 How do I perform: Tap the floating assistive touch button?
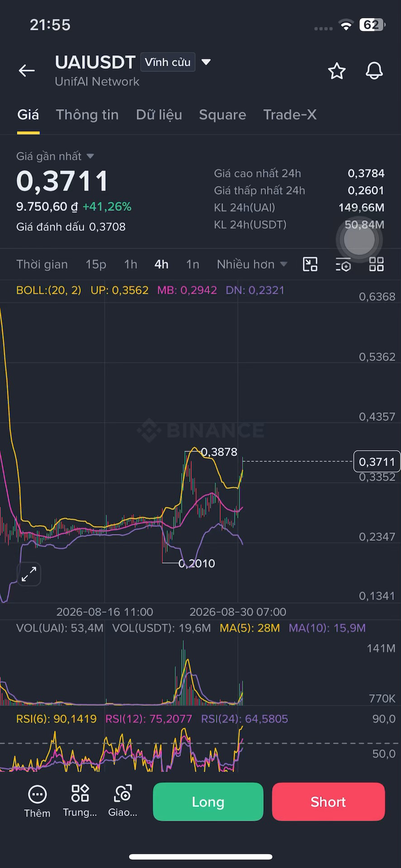[x=359, y=240]
